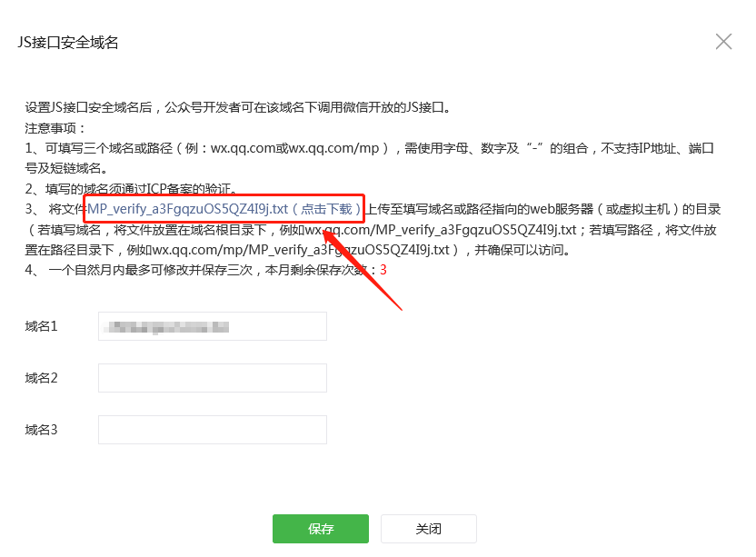Close the JS接口安全域名 dialog with the X
Image resolution: width=756 pixels, height=557 pixels.
(x=723, y=42)
